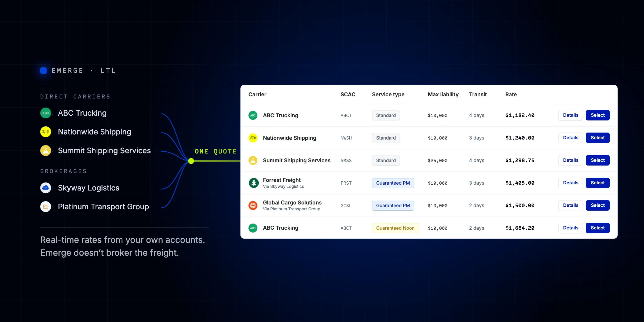644x322 pixels.
Task: Select the Global Cargo Solutions quote
Action: click(598, 206)
